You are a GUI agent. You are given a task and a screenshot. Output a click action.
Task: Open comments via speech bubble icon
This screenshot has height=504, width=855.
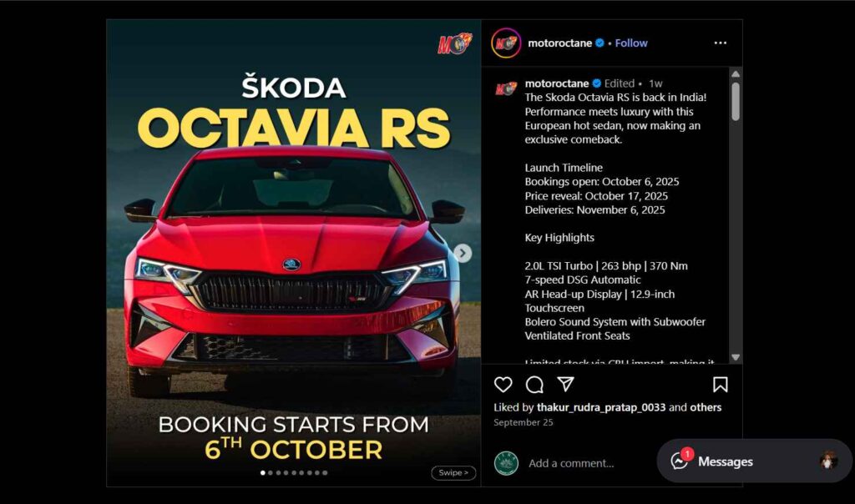pyautogui.click(x=534, y=385)
